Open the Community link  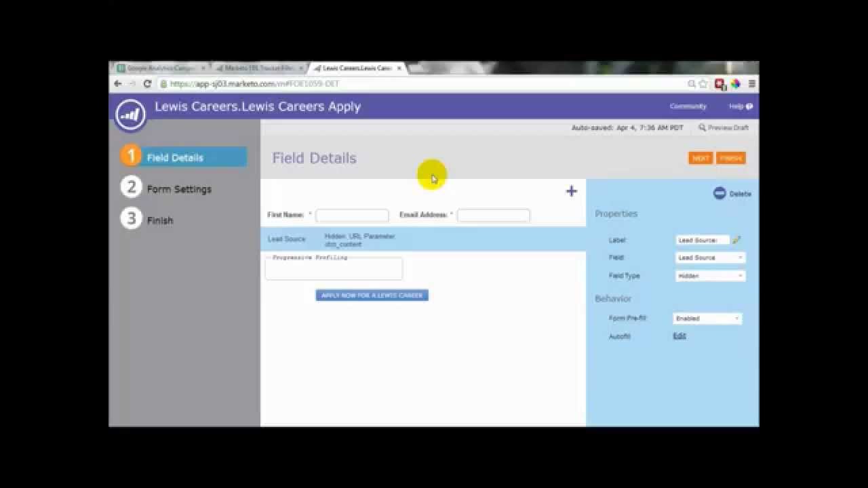tap(688, 106)
